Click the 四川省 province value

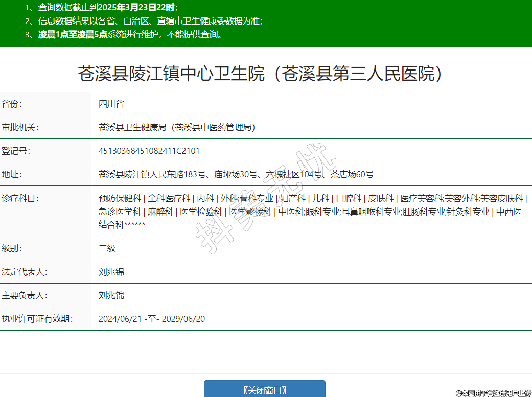coord(111,104)
